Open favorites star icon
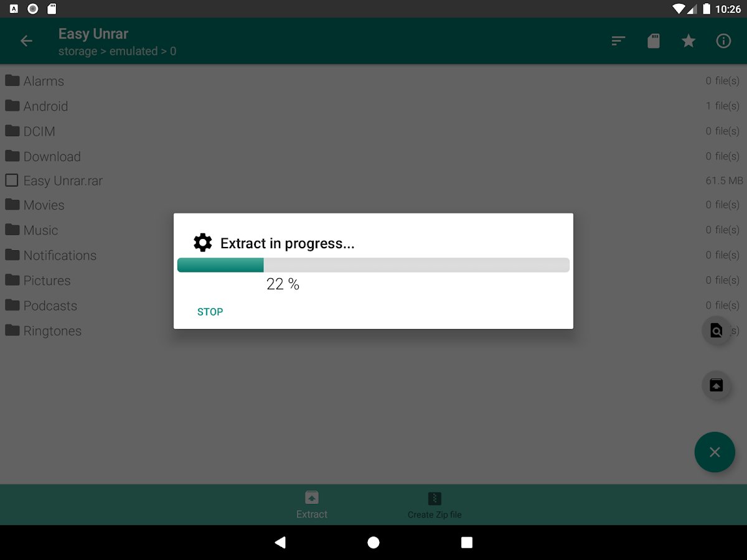Screen dimensions: 747x560 coord(688,41)
